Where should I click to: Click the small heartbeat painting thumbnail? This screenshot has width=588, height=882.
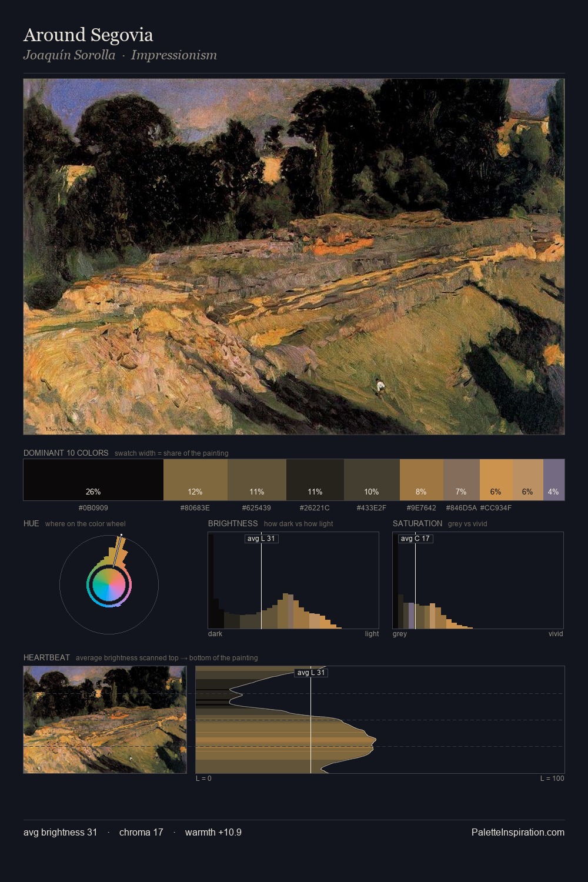coord(105,720)
